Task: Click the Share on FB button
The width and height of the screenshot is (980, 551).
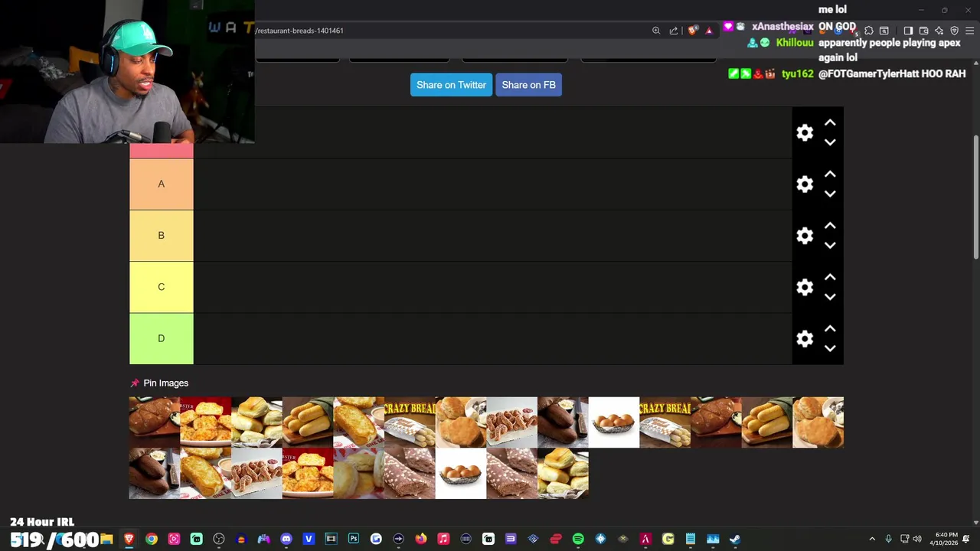Action: coord(528,85)
